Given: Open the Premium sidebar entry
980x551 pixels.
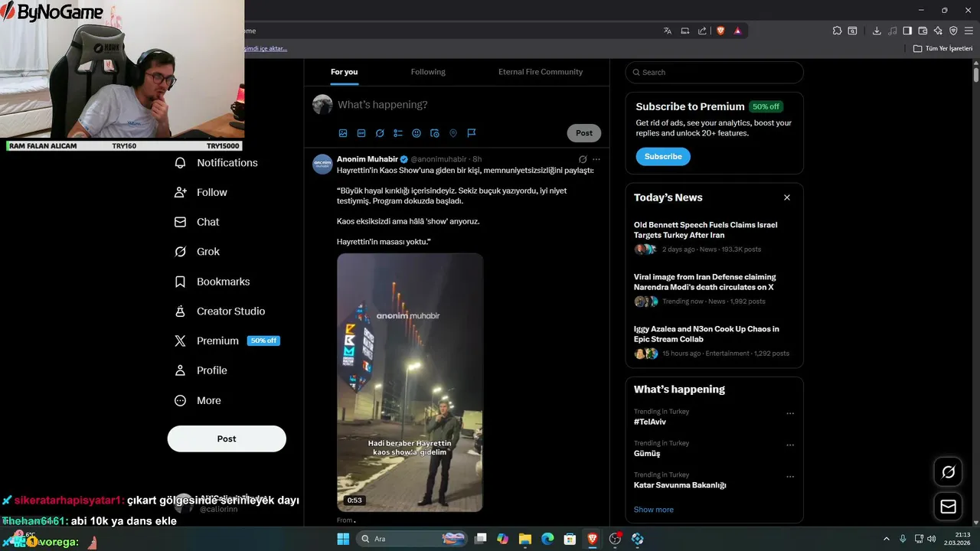Looking at the screenshot, I should pyautogui.click(x=227, y=341).
